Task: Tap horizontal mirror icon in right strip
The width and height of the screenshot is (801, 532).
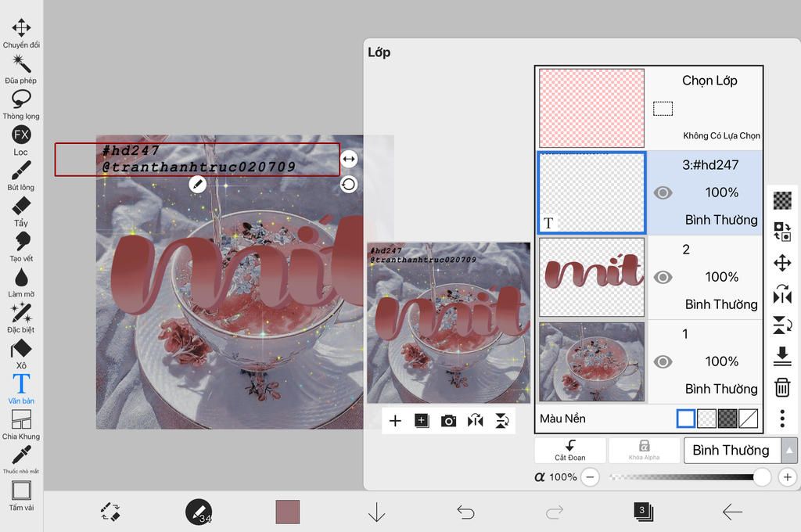Action: click(782, 294)
